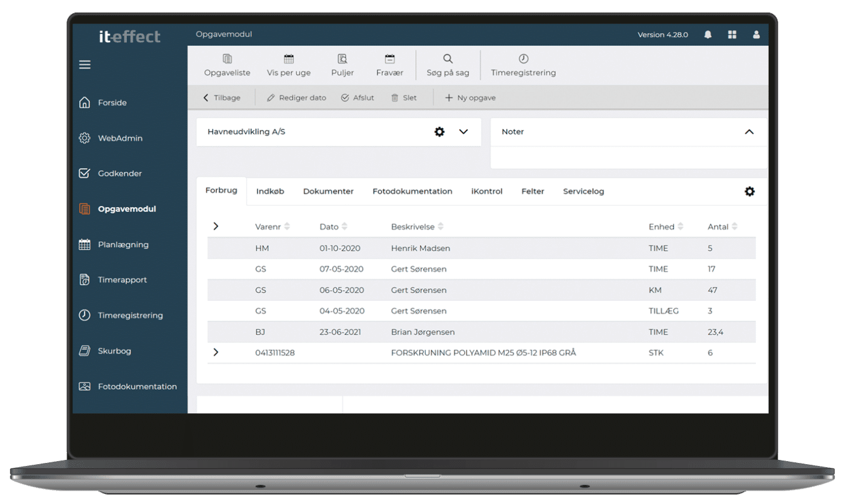Viewport: 846px width, 504px height.
Task: Click in the Noter text area
Action: tap(628, 157)
